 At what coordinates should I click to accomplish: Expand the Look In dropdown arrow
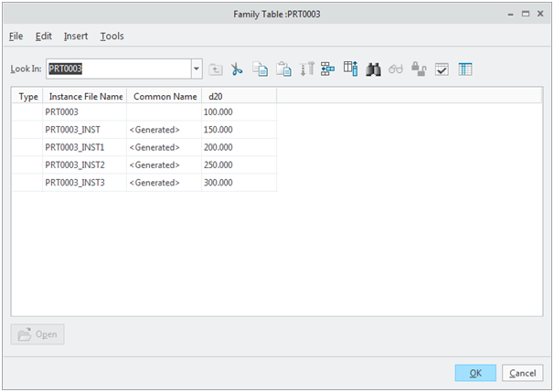pos(197,69)
